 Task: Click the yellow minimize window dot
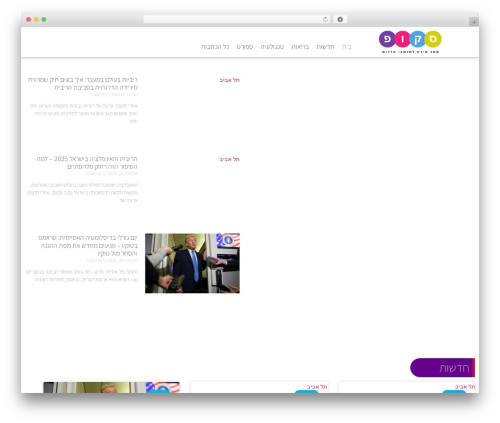[36, 20]
